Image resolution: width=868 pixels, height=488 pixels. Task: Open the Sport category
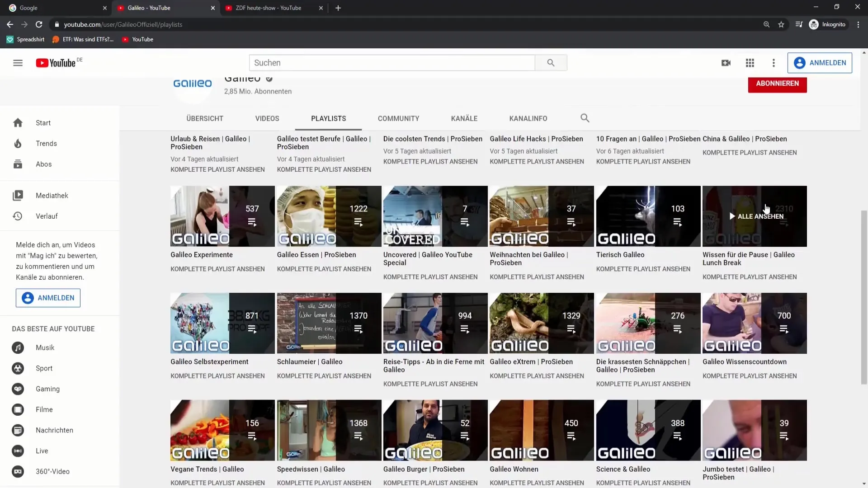coord(60,368)
